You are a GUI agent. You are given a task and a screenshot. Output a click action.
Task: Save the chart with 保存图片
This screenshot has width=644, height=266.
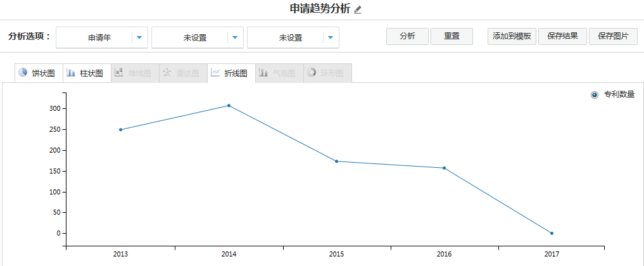(x=613, y=36)
